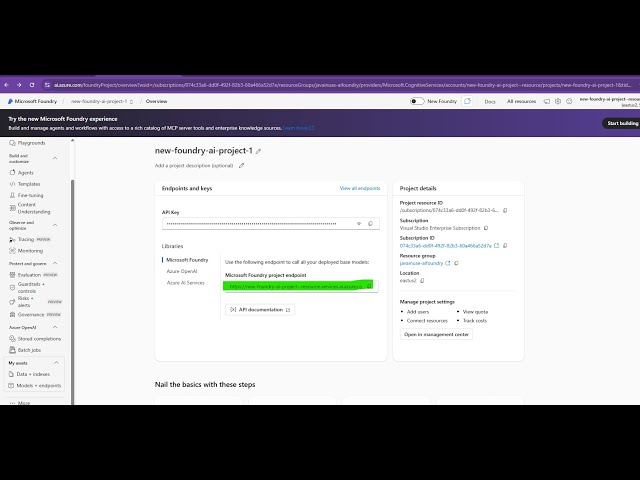
Task: Click the refresh icon beside New Foundry
Action: pyautogui.click(x=467, y=101)
